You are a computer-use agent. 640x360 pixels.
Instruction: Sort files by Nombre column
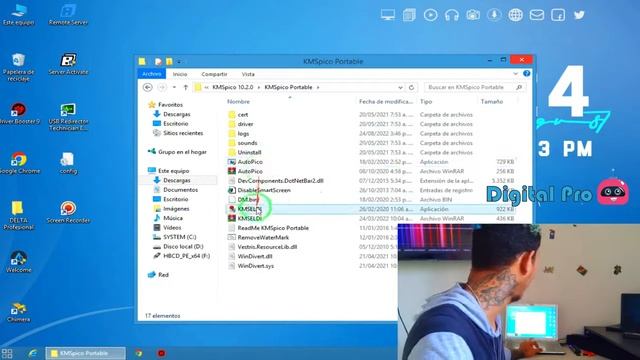point(238,102)
